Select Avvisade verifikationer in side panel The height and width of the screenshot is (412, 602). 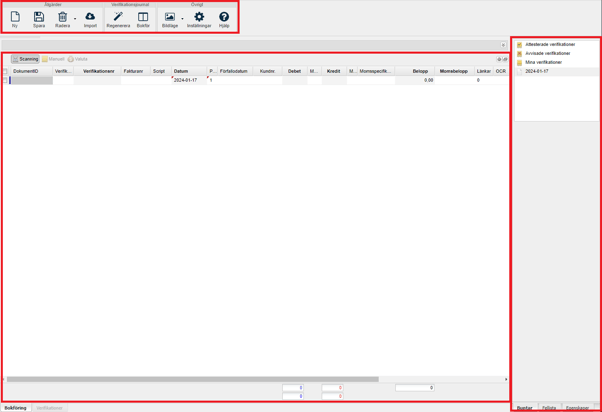coord(548,54)
